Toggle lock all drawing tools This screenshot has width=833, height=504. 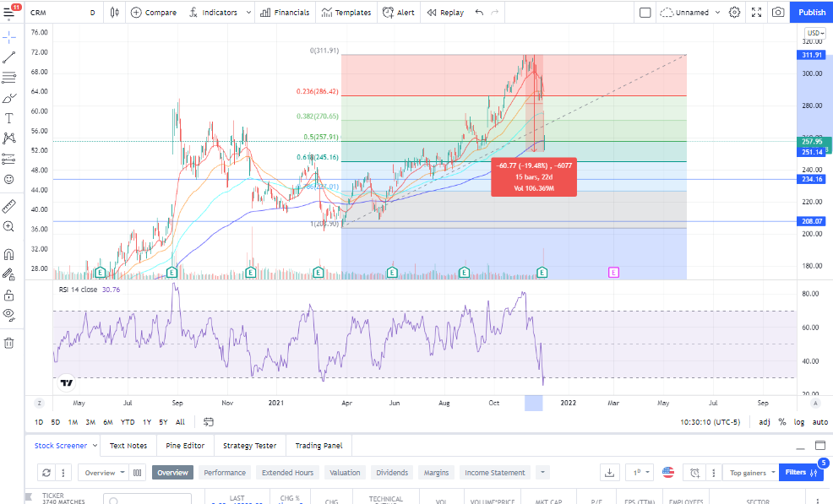pos(9,295)
